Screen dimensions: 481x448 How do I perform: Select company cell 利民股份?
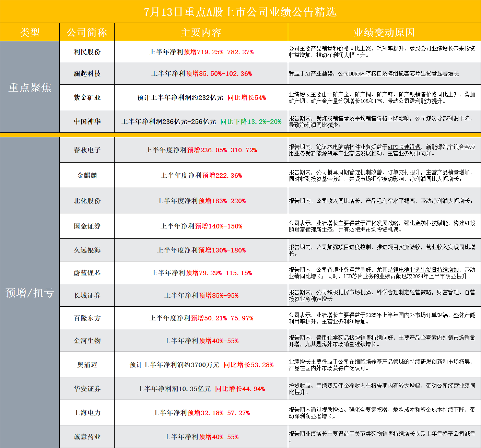tap(87, 52)
